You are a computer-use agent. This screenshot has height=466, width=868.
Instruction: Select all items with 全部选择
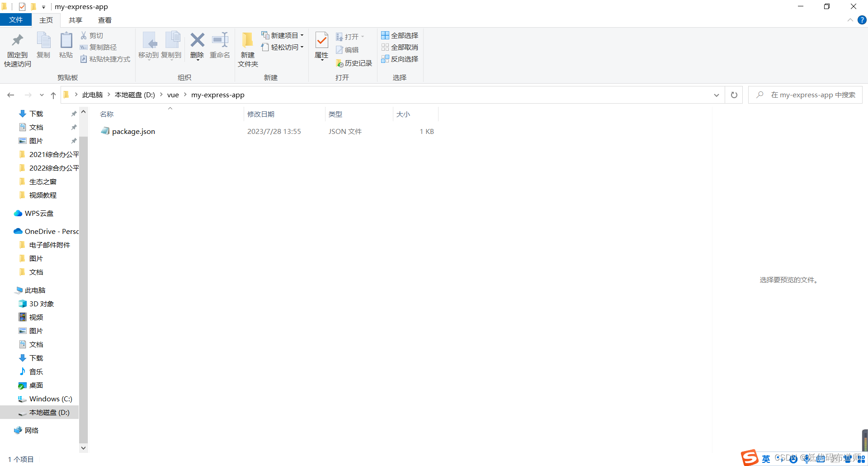400,35
